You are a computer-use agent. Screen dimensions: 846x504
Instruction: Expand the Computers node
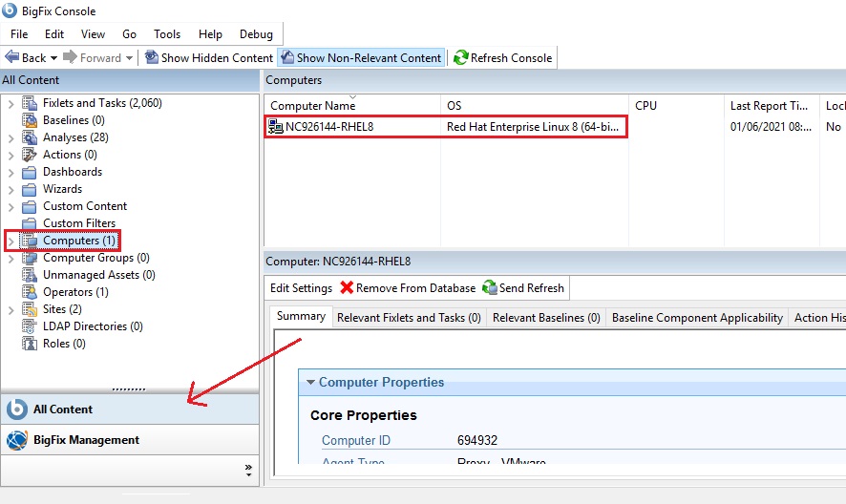pos(11,241)
